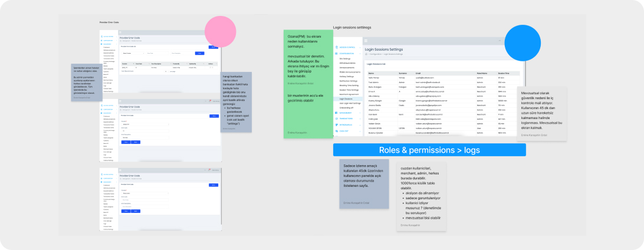
Task: Click the Session Time column header
Action: (505, 73)
